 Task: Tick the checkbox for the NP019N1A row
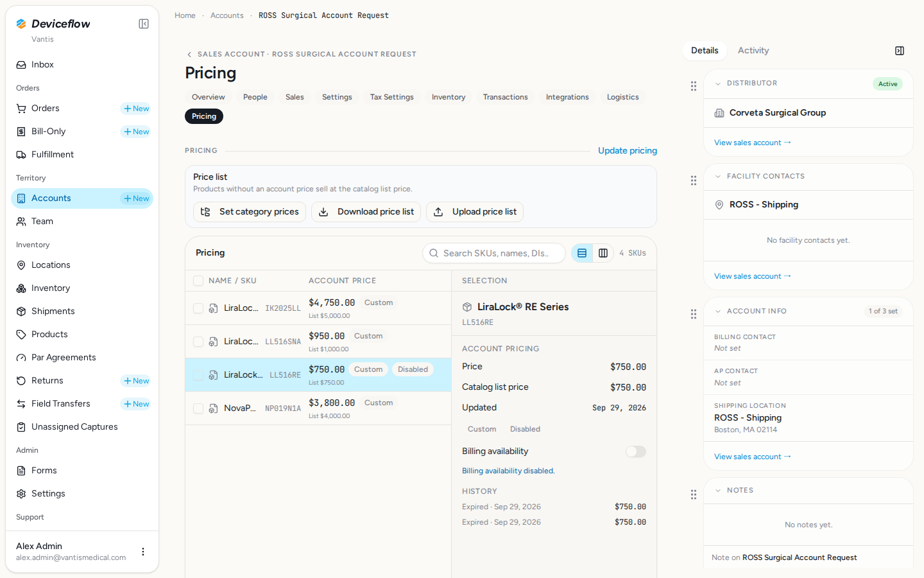[198, 408]
